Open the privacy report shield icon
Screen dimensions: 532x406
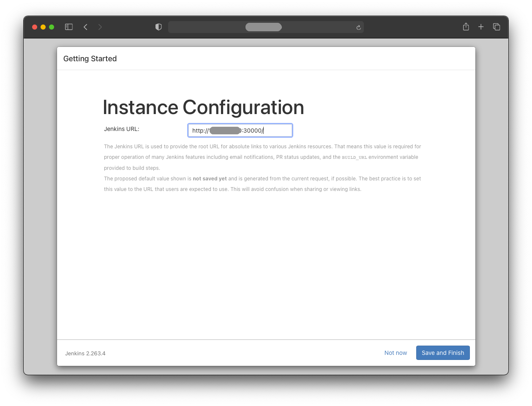pyautogui.click(x=158, y=27)
